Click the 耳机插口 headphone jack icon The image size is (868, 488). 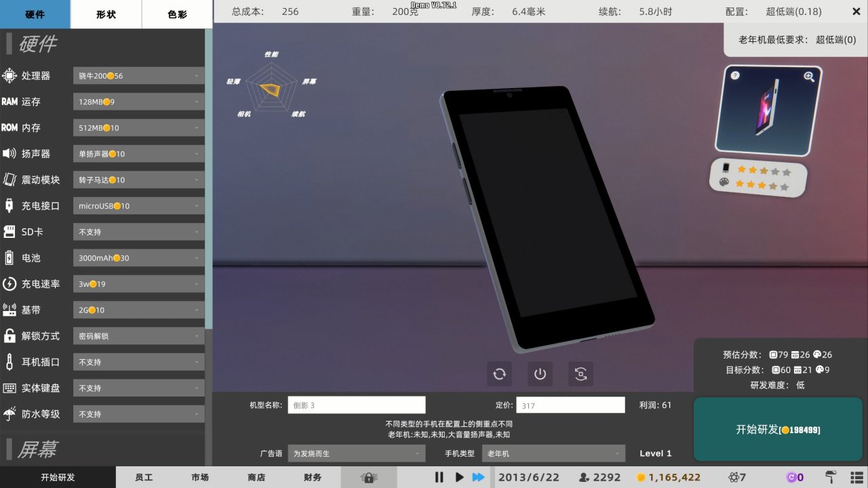(9, 362)
